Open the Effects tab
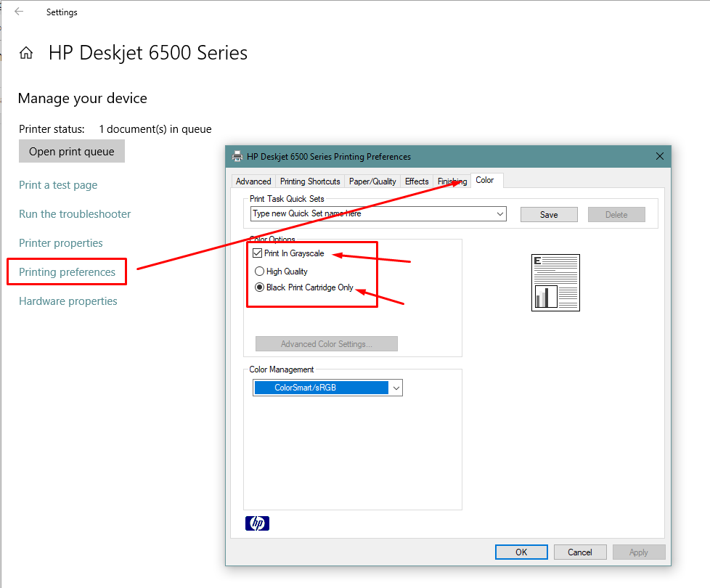 pos(417,181)
